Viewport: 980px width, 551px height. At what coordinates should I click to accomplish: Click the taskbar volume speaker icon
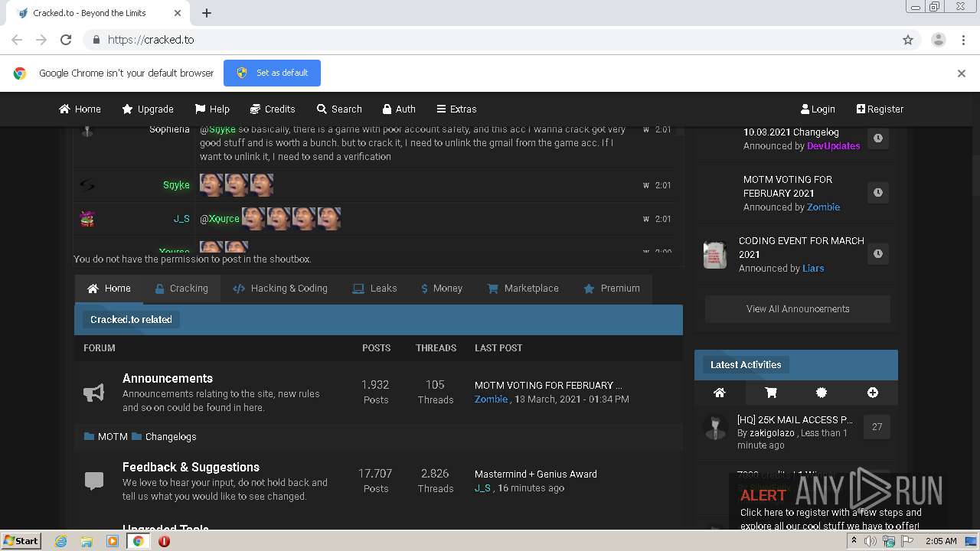click(x=871, y=541)
